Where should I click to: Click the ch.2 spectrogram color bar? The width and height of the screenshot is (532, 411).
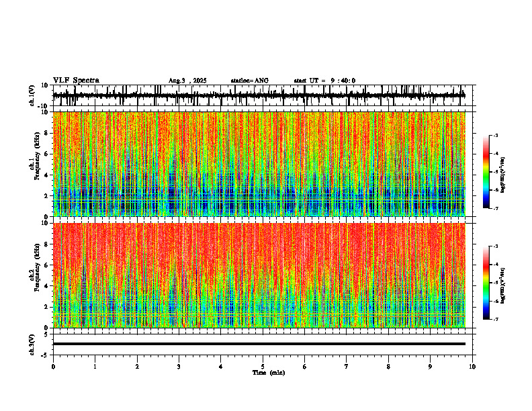(x=486, y=283)
